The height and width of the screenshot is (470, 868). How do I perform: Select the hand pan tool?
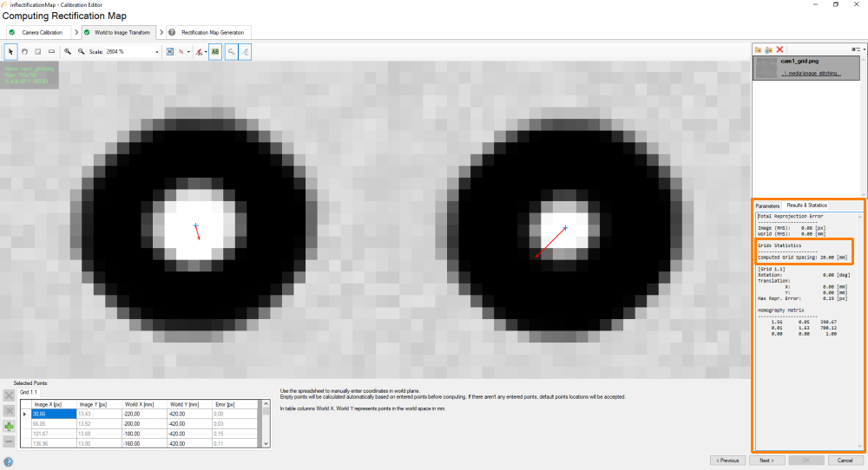click(24, 52)
